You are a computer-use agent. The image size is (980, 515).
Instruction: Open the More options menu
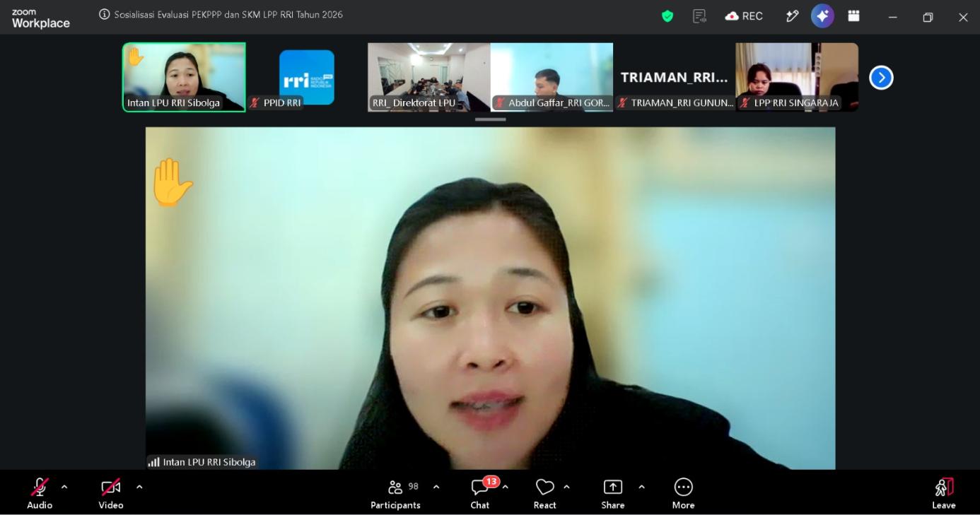pyautogui.click(x=683, y=492)
